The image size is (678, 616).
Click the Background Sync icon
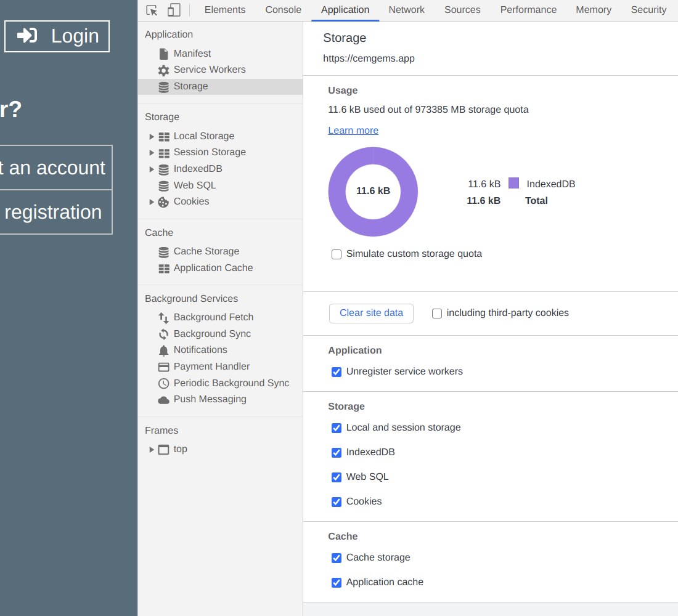tap(163, 334)
